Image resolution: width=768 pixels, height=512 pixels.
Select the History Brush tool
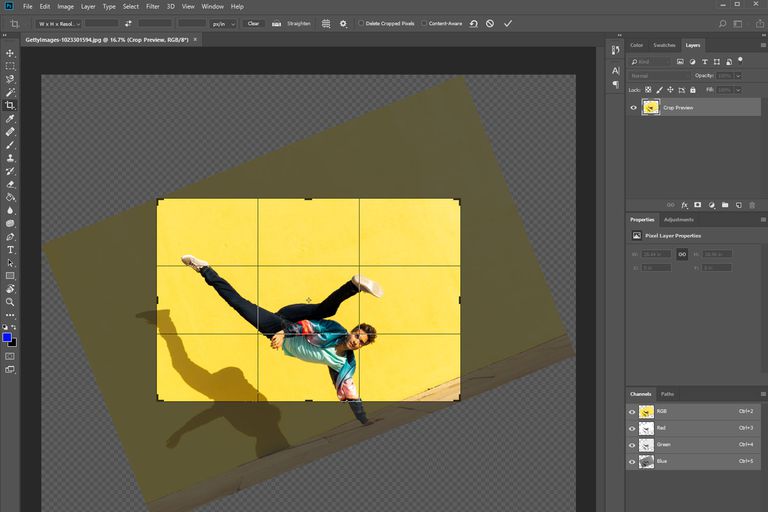point(10,171)
